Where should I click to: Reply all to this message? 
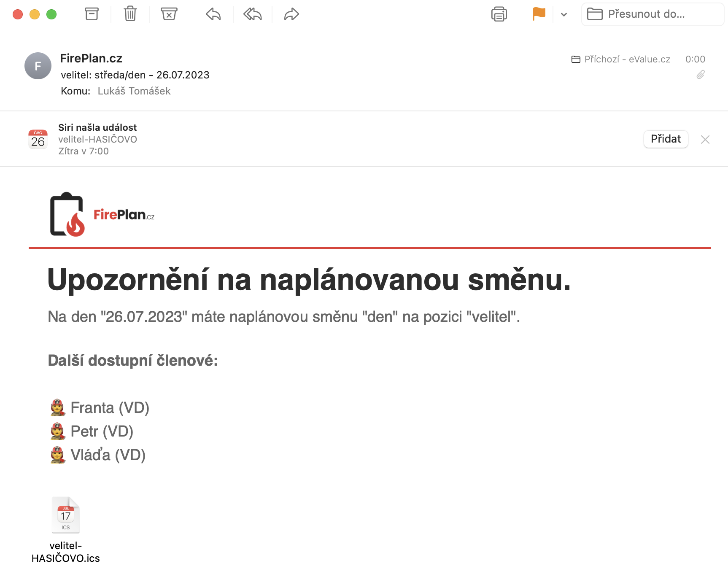(x=253, y=14)
